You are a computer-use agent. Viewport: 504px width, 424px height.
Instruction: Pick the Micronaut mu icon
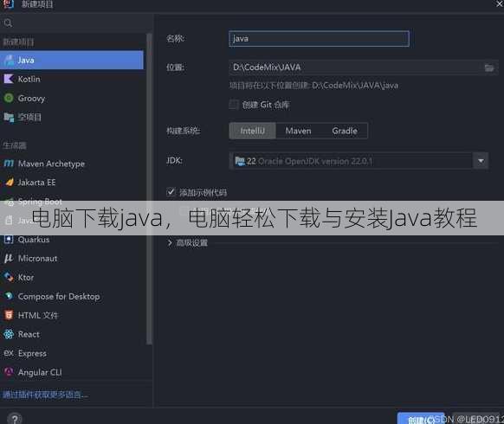9,258
